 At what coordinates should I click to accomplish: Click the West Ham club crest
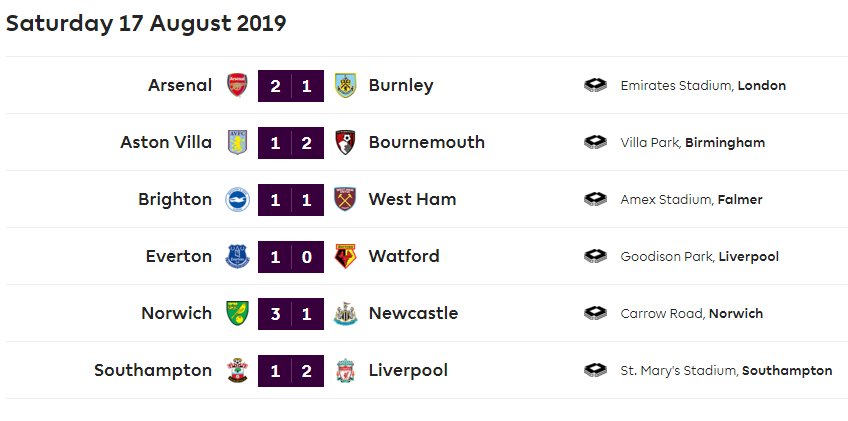coord(345,199)
